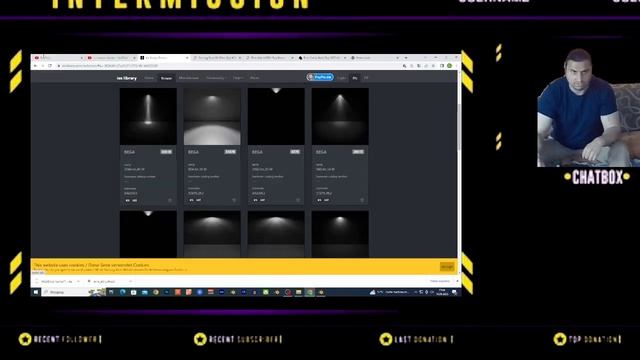The height and width of the screenshot is (360, 640).
Task: Open the first downloaded file in download bar
Action: (x=56, y=281)
